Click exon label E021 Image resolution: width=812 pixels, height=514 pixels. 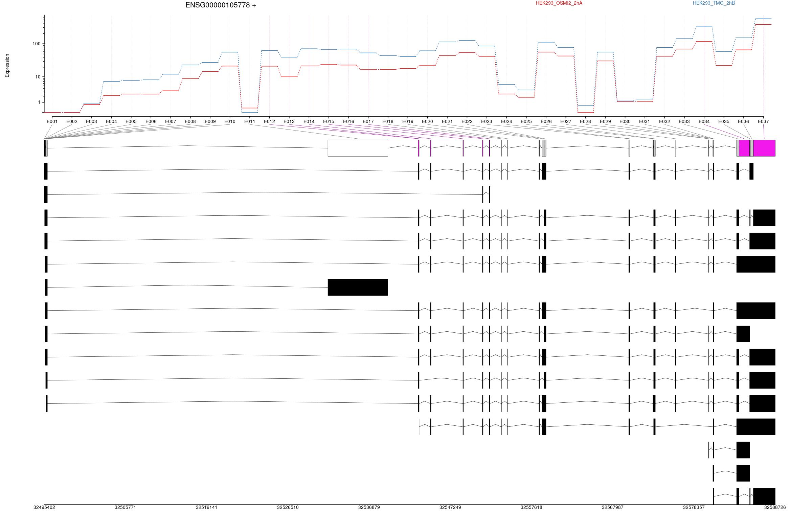(447, 121)
